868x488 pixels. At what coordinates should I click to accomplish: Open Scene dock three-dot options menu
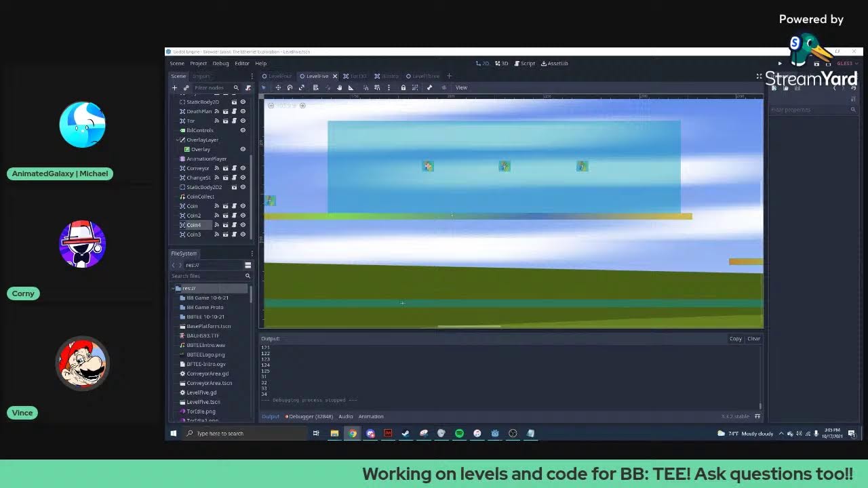coord(252,76)
